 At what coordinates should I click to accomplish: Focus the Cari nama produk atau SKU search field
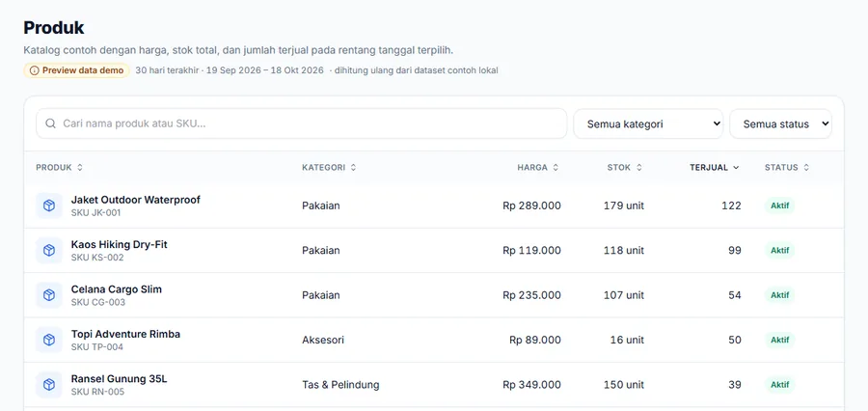click(x=301, y=123)
